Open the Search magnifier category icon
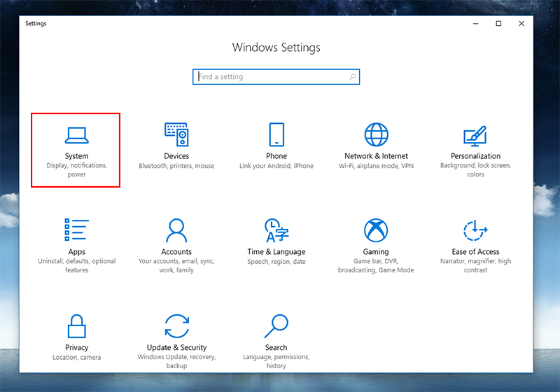 click(276, 326)
